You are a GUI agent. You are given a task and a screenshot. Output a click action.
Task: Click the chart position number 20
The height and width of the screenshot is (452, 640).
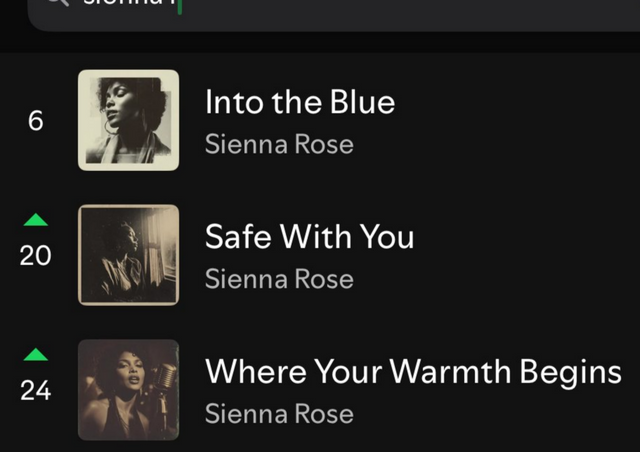click(x=36, y=256)
